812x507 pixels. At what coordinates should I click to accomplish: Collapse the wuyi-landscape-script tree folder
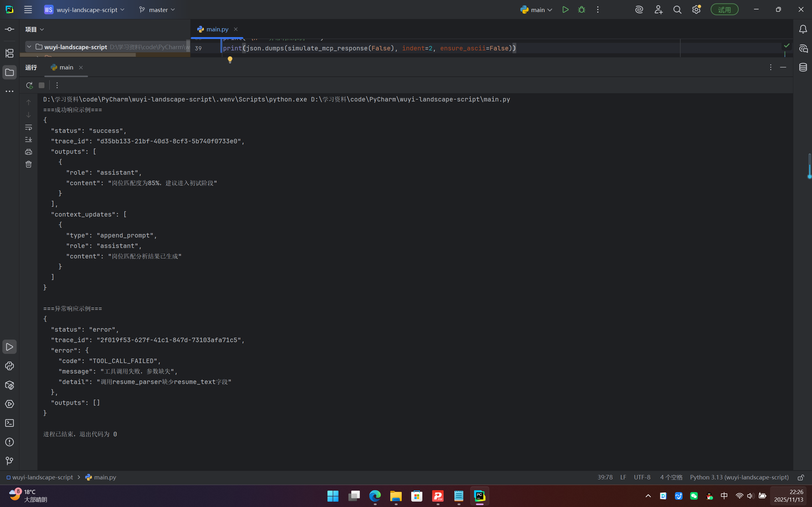coord(29,47)
